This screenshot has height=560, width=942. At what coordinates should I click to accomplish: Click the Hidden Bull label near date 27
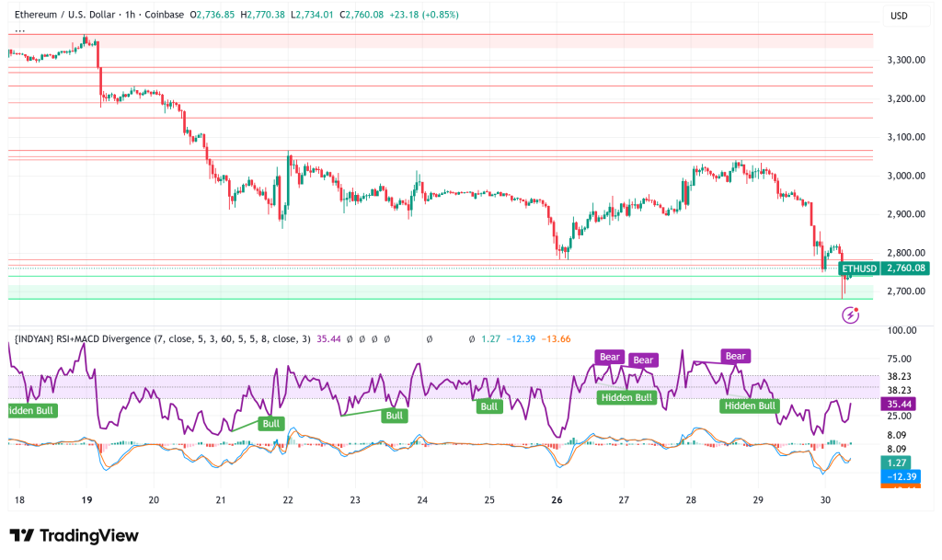(626, 397)
